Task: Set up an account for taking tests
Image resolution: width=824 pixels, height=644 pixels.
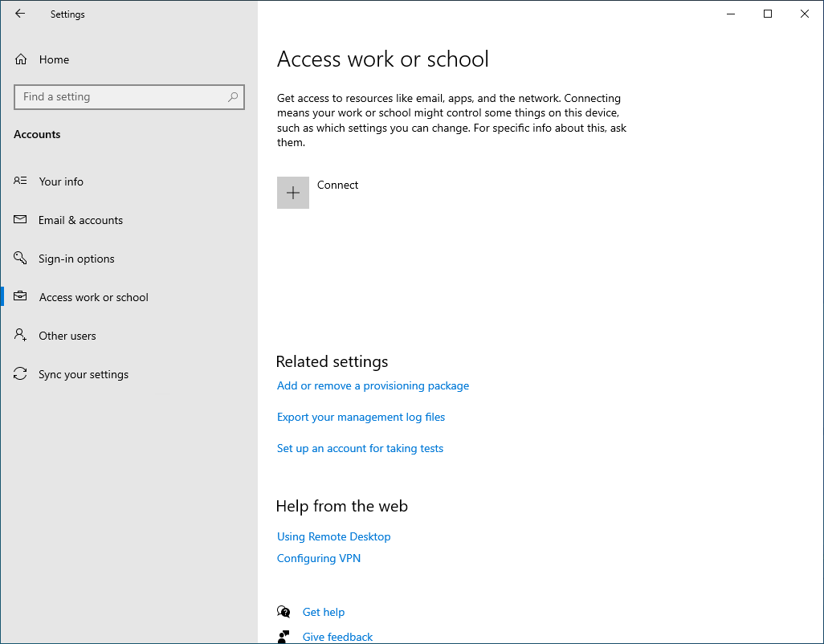Action: tap(360, 448)
